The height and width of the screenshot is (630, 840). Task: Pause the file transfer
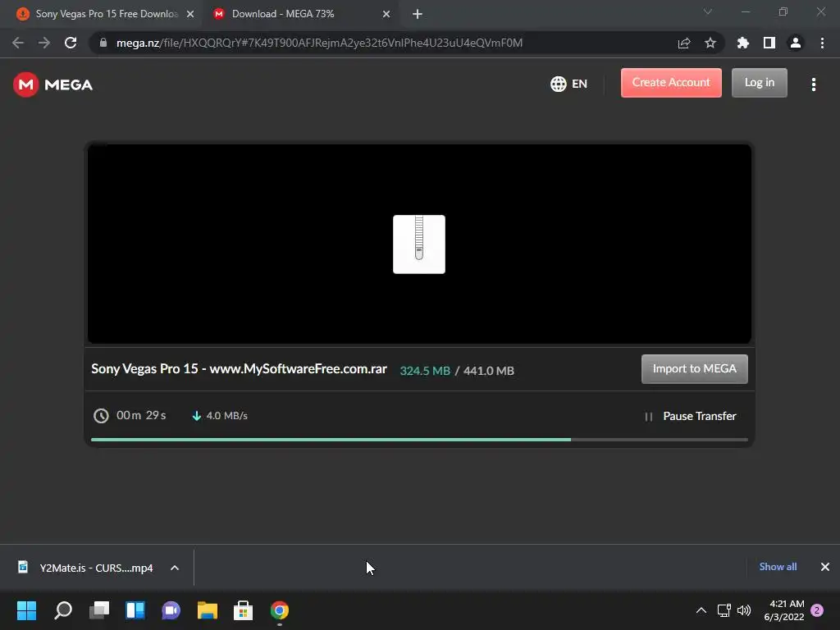point(691,416)
